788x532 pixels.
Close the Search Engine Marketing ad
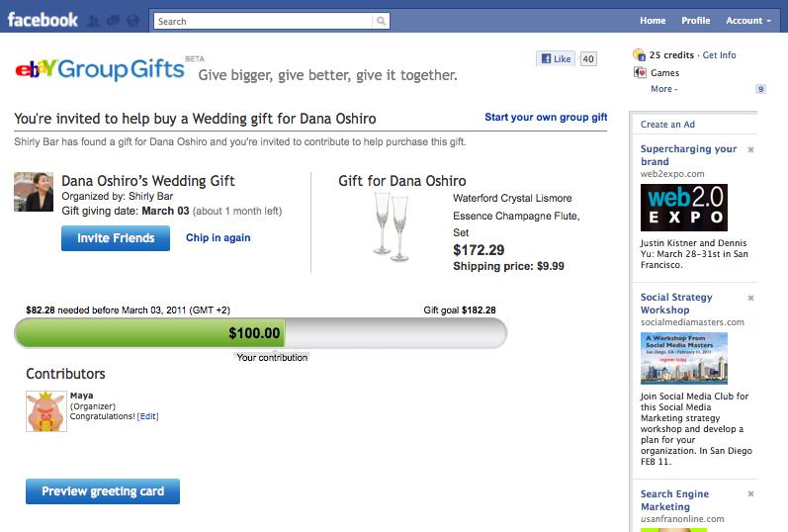pos(750,494)
